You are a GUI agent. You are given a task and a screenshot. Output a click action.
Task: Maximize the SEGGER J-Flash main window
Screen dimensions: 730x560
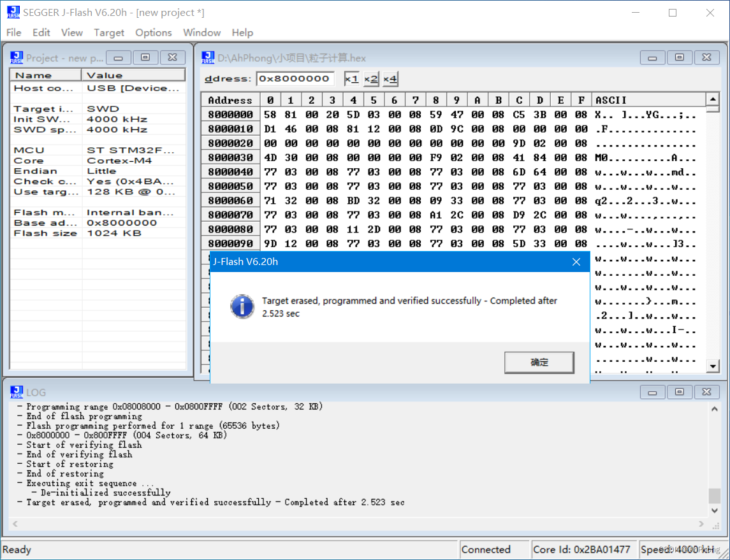pos(673,13)
